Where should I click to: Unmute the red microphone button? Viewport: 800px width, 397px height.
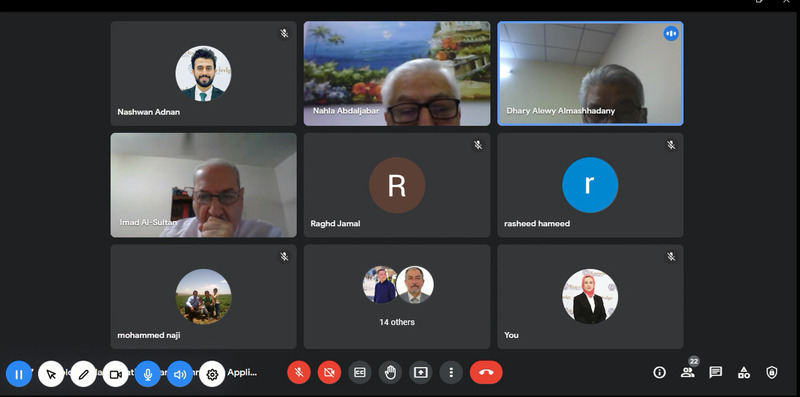299,373
